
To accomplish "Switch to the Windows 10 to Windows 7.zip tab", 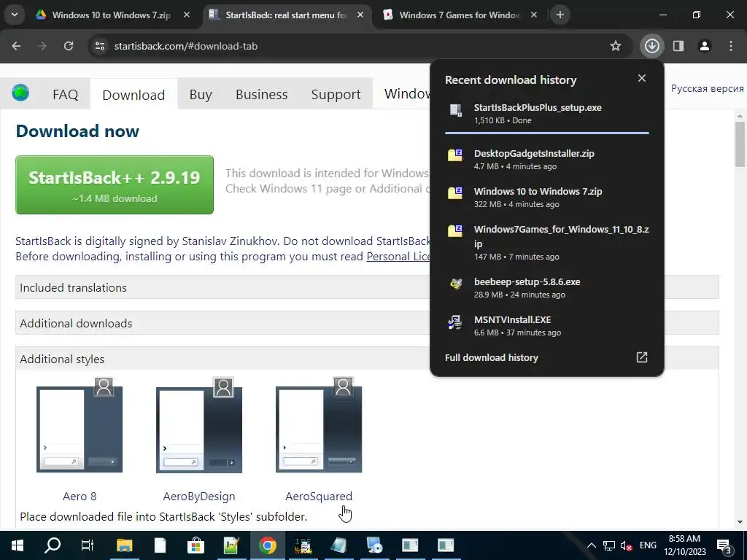I will [113, 15].
